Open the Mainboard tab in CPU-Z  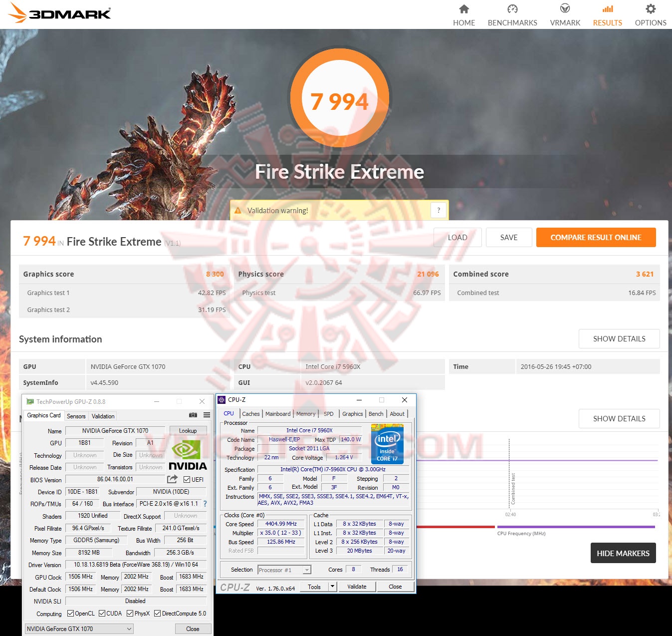coord(278,414)
